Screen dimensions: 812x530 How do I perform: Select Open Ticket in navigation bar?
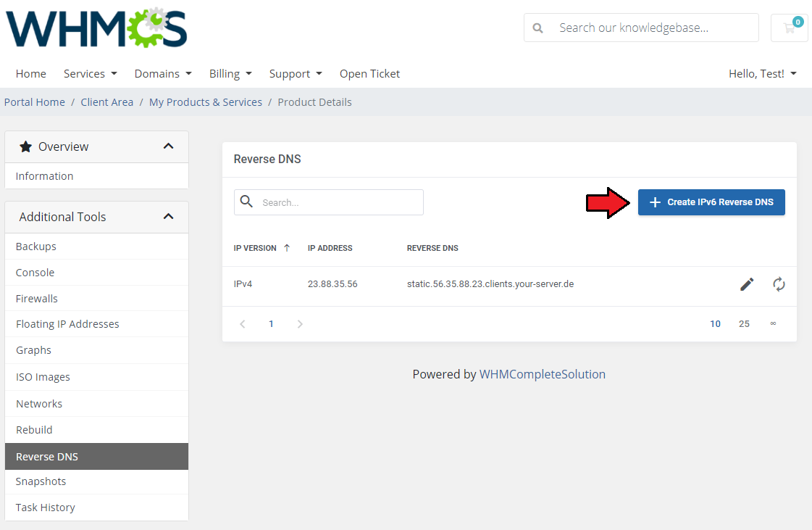click(369, 74)
